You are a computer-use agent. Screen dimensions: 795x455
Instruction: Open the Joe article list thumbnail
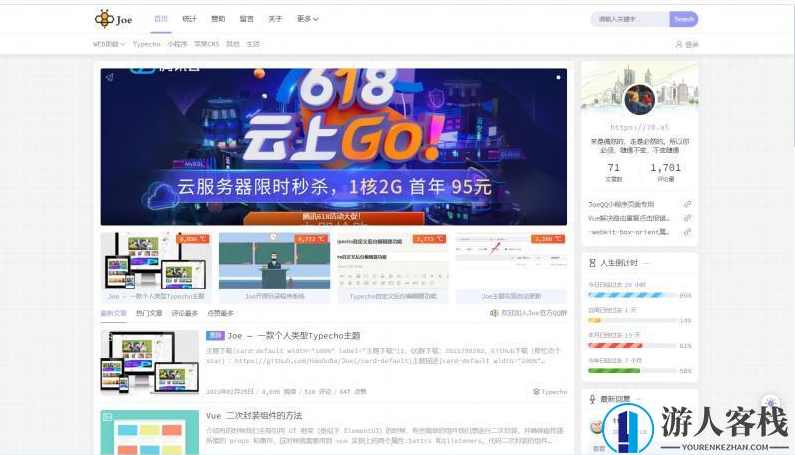point(150,362)
